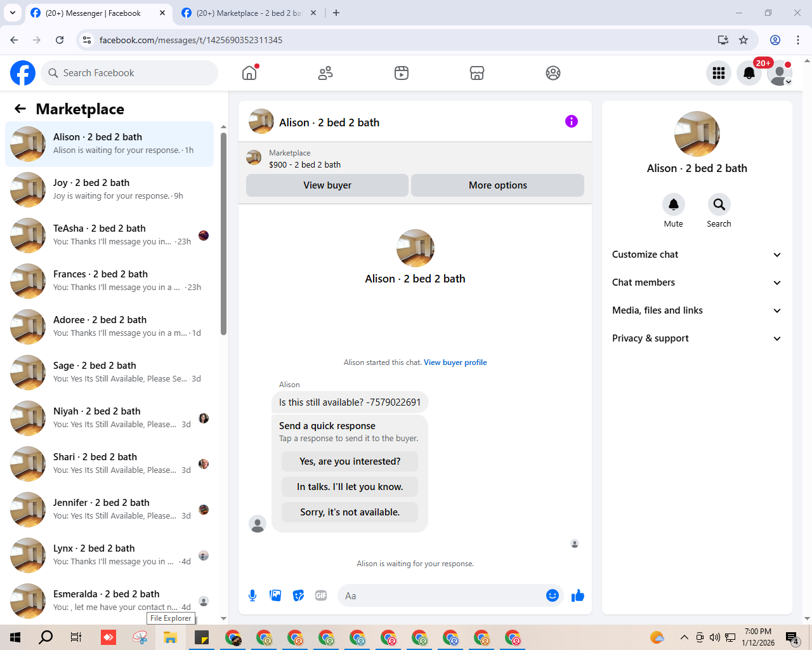Send a thumbs-up like
The width and height of the screenshot is (812, 650).
click(x=578, y=595)
